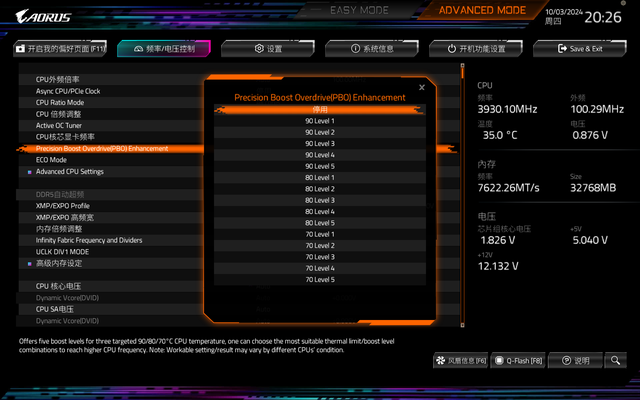
Task: Open the 开机功能设置 boot tab
Action: [x=476, y=49]
